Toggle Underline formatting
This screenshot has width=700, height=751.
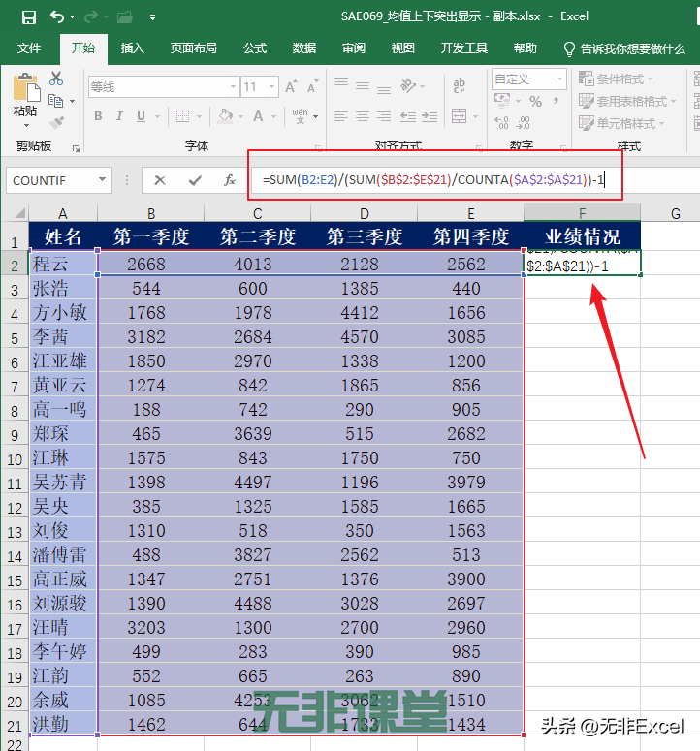coord(141,116)
